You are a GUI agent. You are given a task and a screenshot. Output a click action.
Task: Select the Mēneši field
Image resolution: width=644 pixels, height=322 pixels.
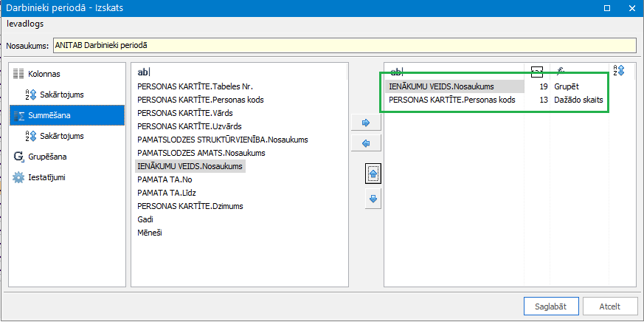[150, 233]
